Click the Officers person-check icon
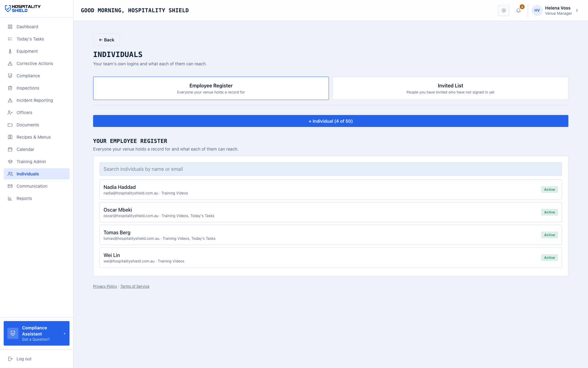 click(10, 113)
